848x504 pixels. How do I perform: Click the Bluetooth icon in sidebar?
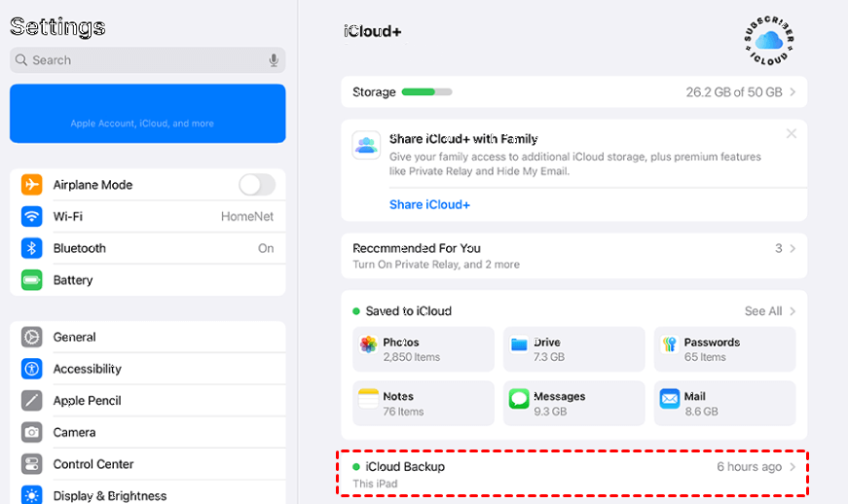click(x=31, y=248)
